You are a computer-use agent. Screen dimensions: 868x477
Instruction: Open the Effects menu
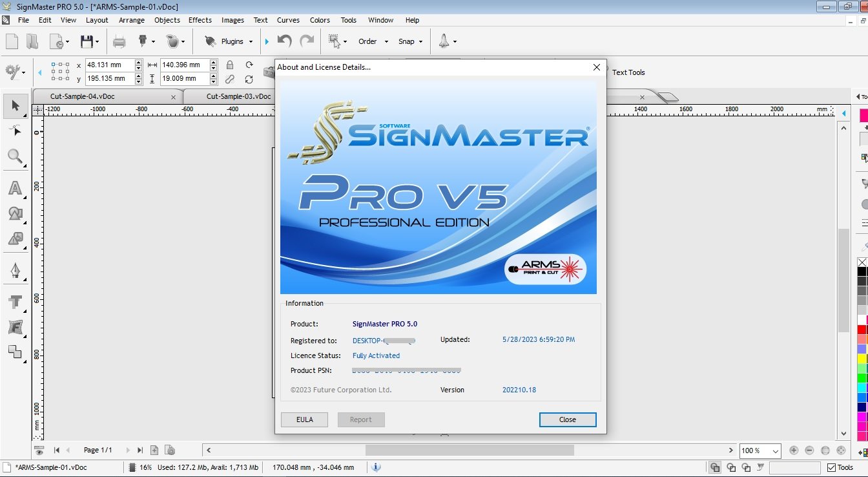(200, 20)
